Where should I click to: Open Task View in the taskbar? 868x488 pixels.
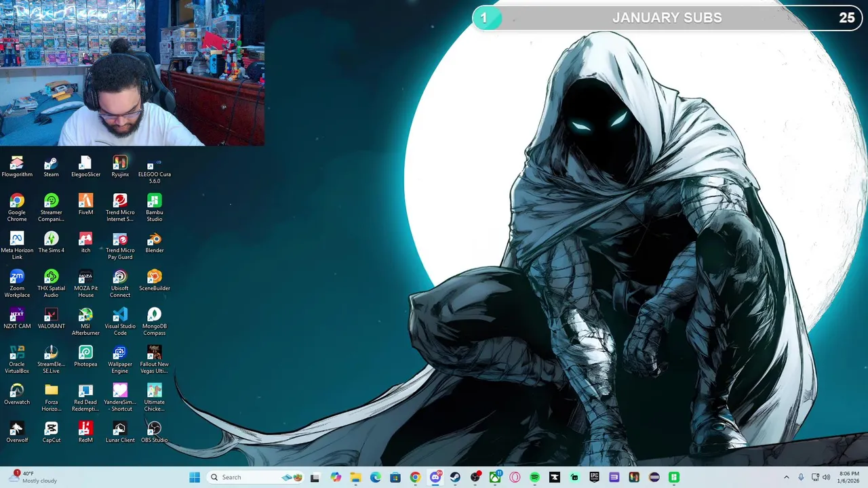(315, 477)
